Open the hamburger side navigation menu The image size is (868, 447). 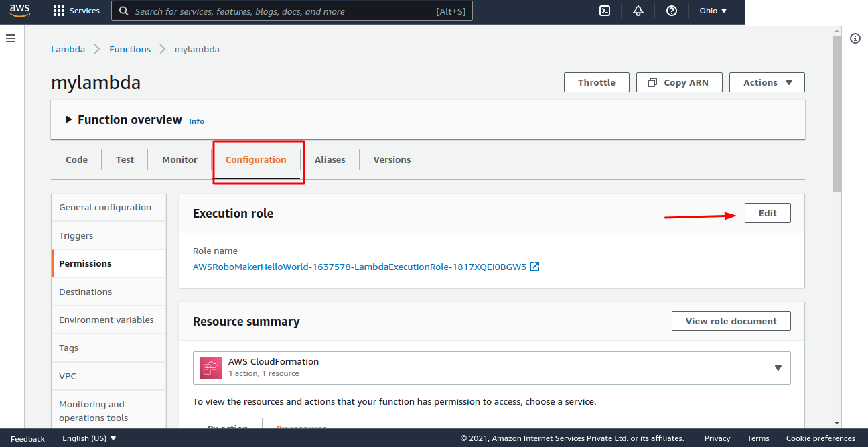tap(11, 38)
